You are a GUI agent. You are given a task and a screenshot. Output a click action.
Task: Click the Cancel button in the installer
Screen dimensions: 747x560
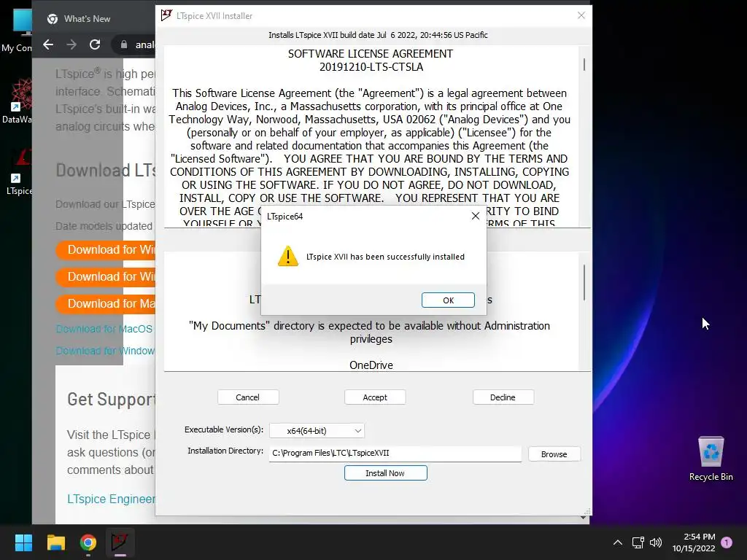pyautogui.click(x=248, y=397)
